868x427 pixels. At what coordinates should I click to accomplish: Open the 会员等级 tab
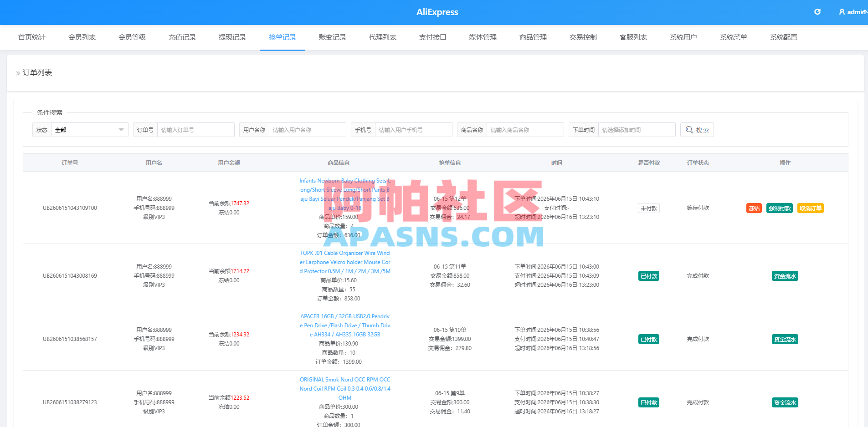tap(132, 37)
